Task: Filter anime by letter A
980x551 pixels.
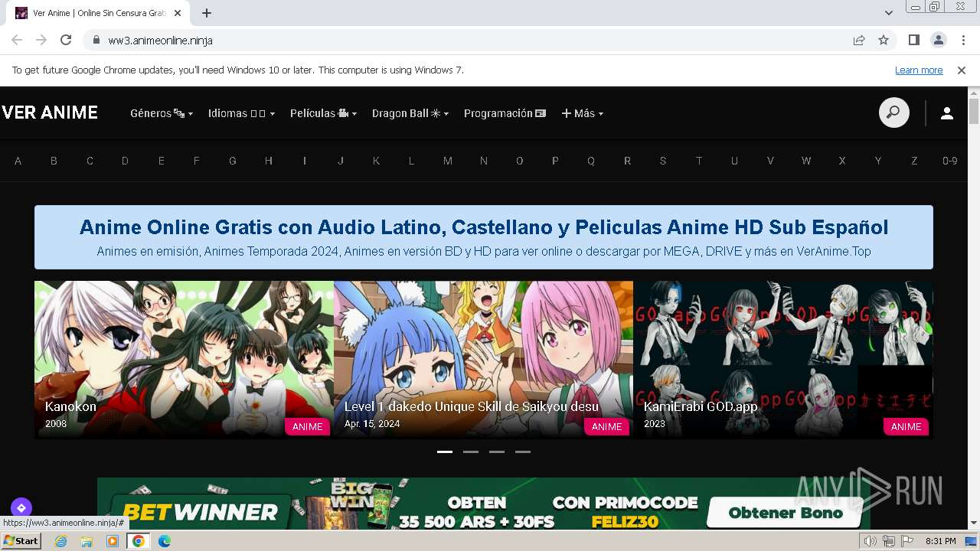Action: (18, 161)
